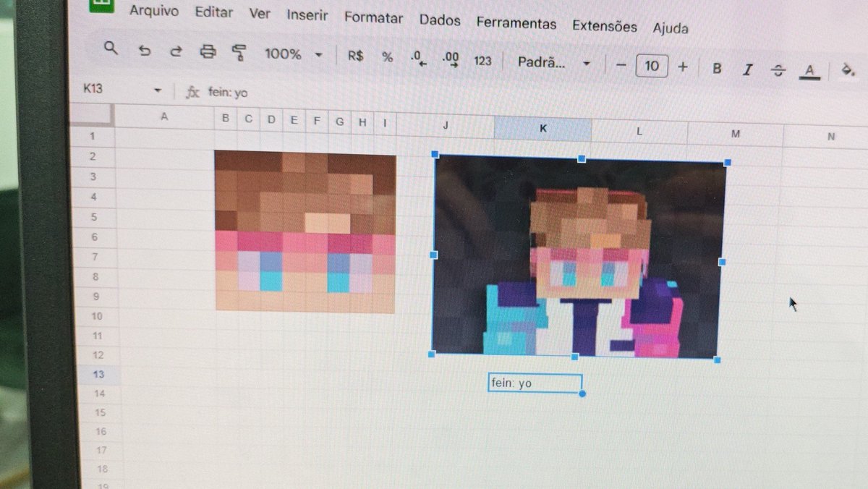Viewport: 868px width, 489px height.
Task: Open the Editar menu
Action: [214, 12]
